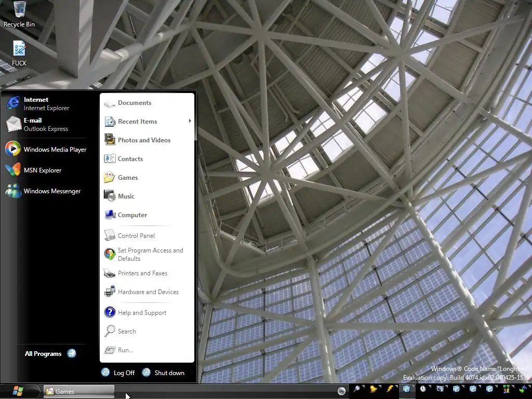Click the 'Run...' text label
This screenshot has width=532, height=399.
[x=126, y=350]
